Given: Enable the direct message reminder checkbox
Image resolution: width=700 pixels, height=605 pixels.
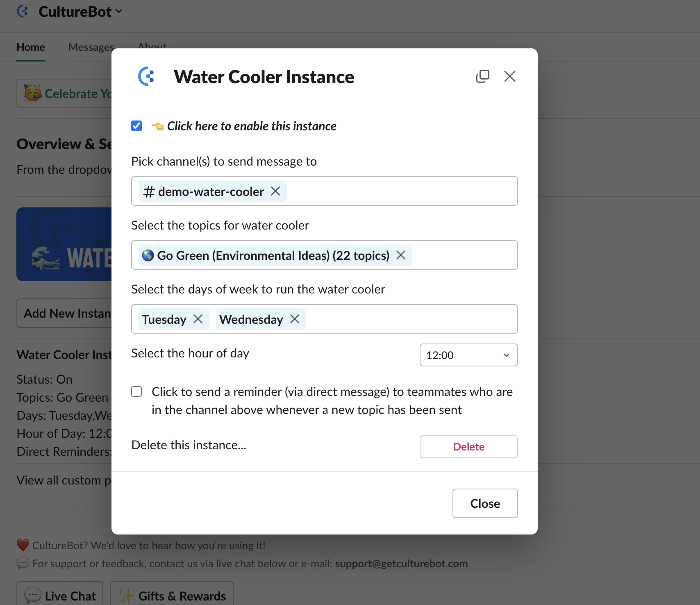Looking at the screenshot, I should tap(136, 391).
